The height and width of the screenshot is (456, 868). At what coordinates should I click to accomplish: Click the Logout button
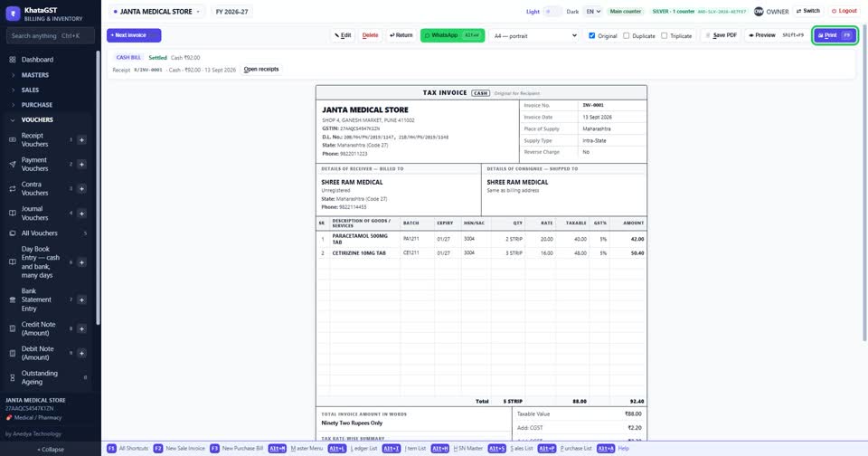(844, 11)
